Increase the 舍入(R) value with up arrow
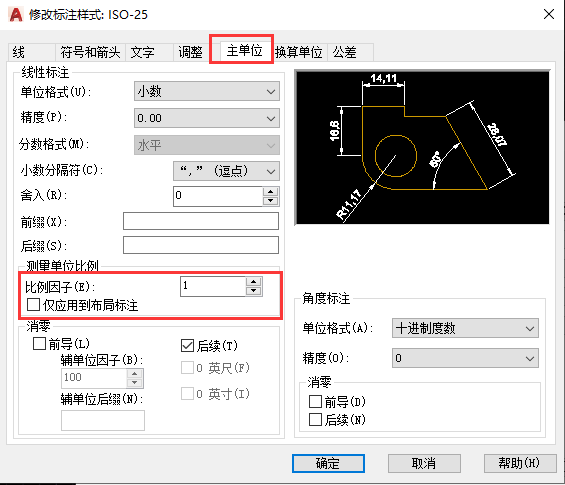 [271, 191]
